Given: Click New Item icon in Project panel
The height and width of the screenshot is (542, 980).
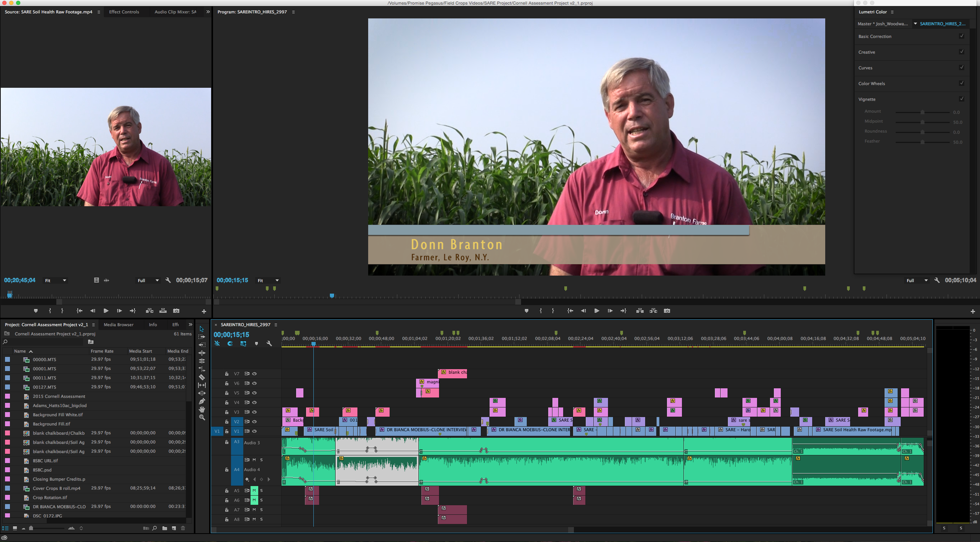Looking at the screenshot, I should click(174, 528).
